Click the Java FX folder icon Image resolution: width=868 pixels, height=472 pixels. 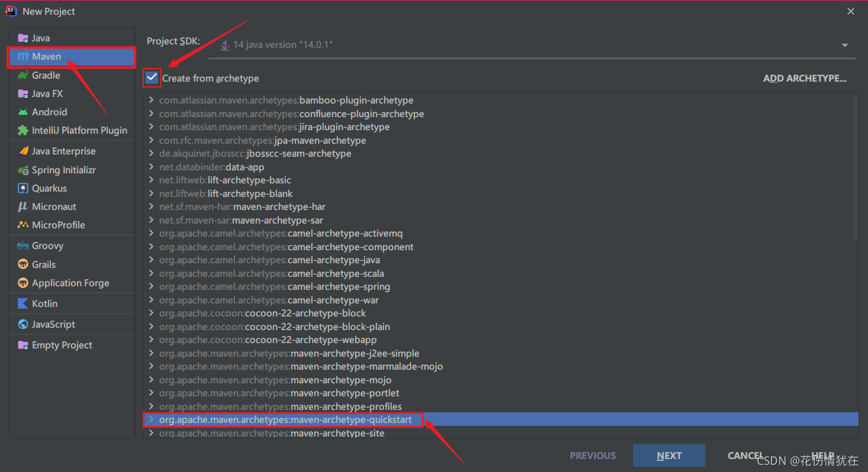[x=23, y=93]
